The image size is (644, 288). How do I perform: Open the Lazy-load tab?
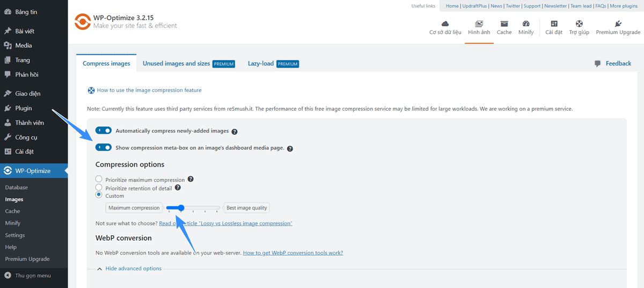click(261, 63)
